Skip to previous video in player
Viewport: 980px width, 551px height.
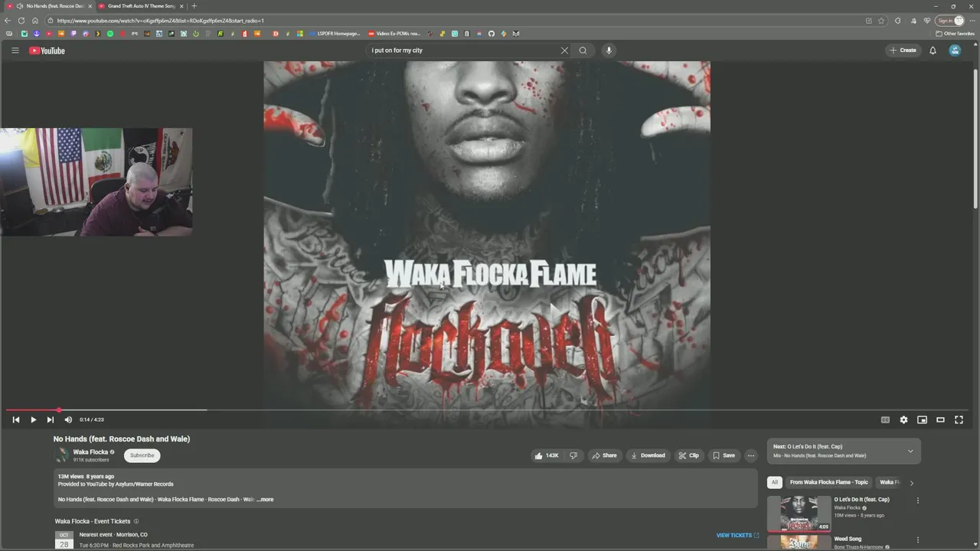16,419
